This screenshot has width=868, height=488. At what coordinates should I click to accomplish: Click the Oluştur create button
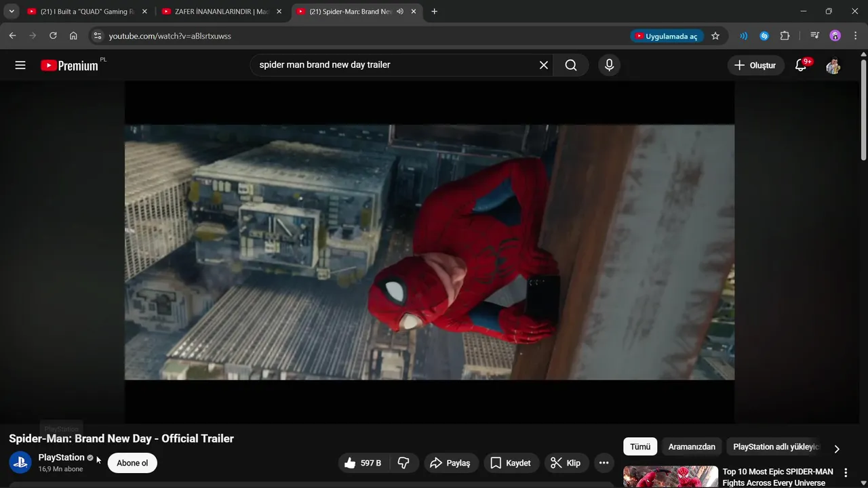tap(755, 65)
